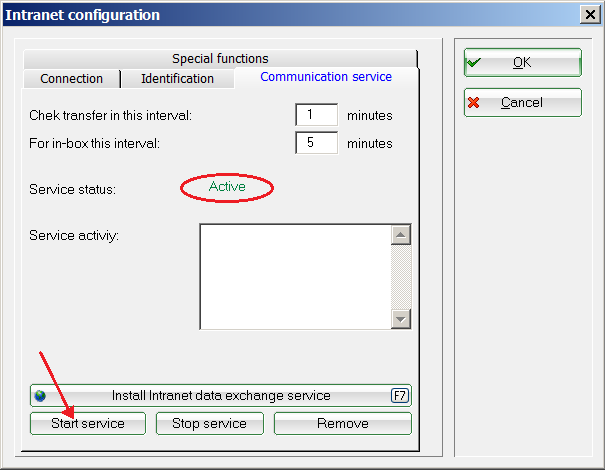The height and width of the screenshot is (470, 605).
Task: Click the 'For in-box this interval:' label
Action: (x=95, y=144)
